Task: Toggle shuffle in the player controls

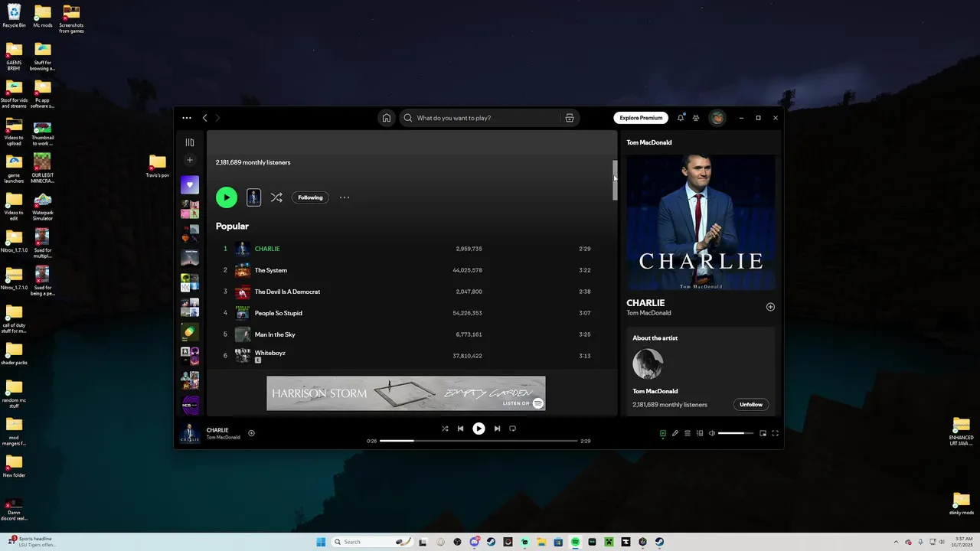Action: point(445,429)
